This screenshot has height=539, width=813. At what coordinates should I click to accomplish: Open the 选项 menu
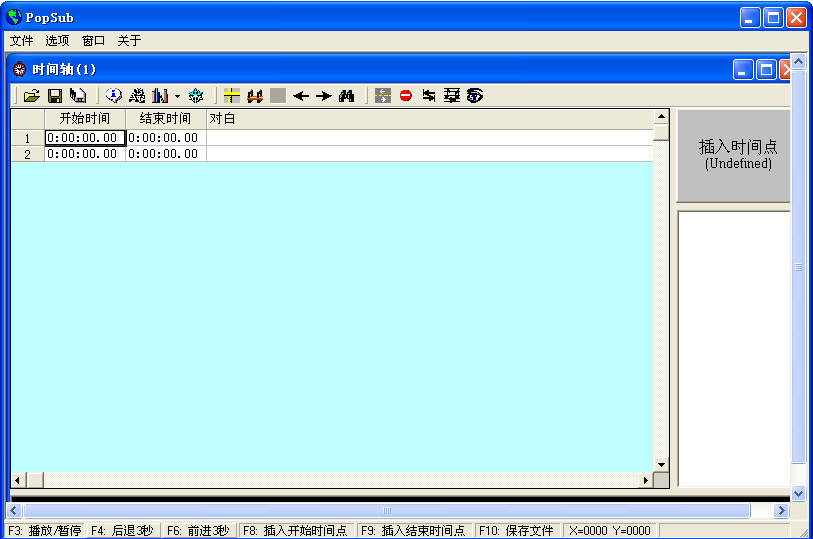click(57, 40)
